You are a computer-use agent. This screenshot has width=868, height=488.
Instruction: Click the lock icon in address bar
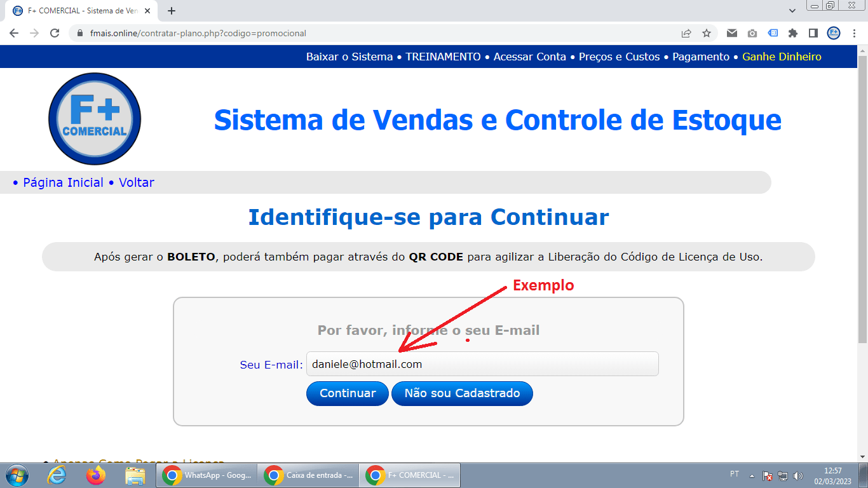(x=80, y=33)
